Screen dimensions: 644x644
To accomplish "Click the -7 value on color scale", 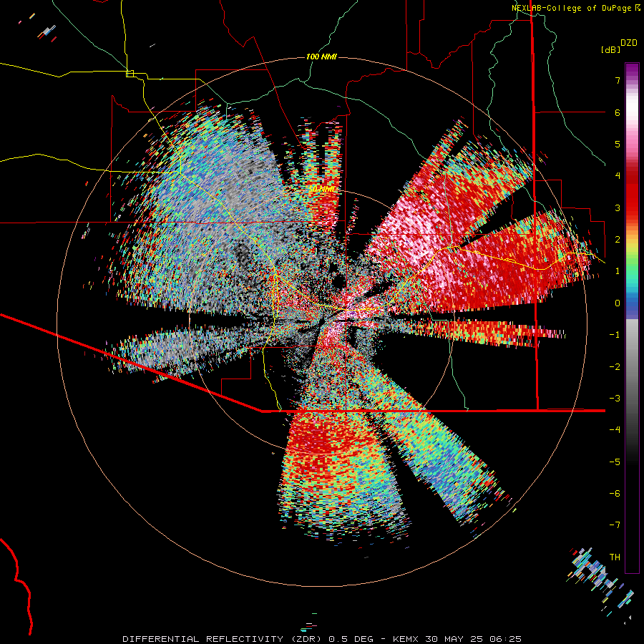I will click(615, 525).
